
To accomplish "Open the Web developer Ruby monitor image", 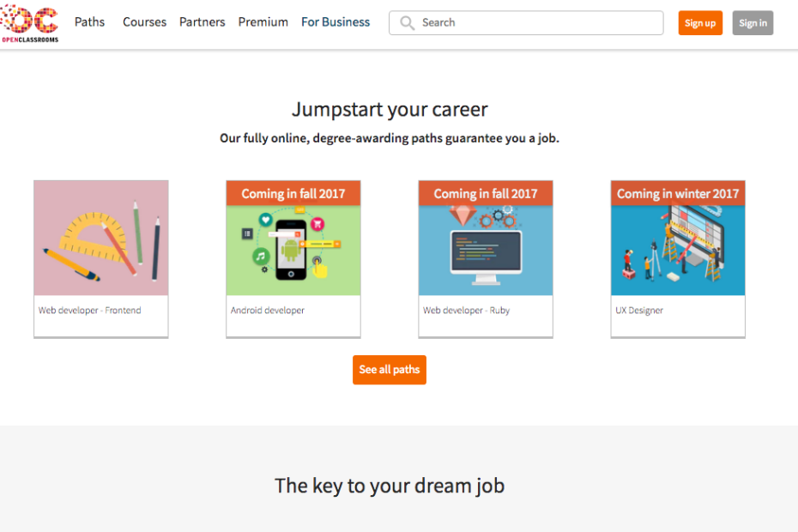I will pos(486,250).
